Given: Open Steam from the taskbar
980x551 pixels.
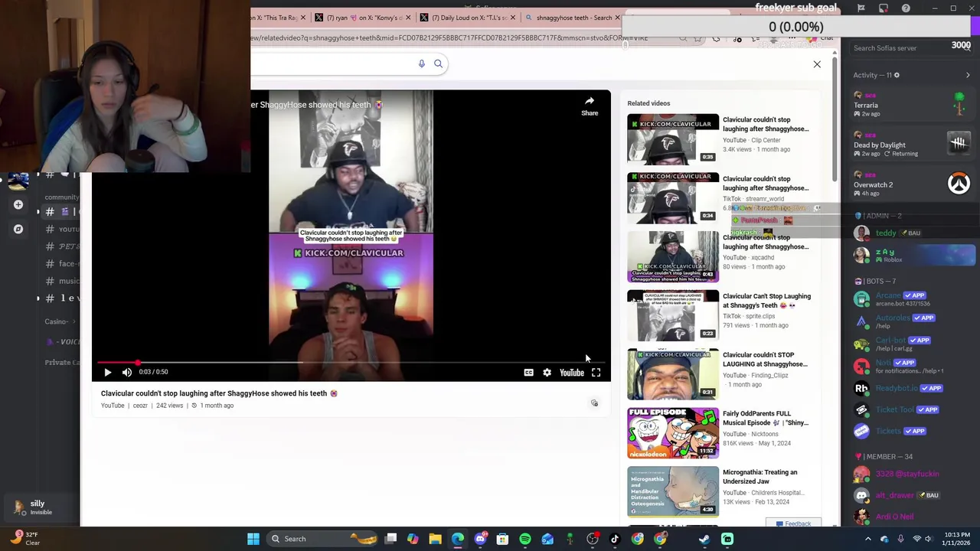Looking at the screenshot, I should [704, 539].
